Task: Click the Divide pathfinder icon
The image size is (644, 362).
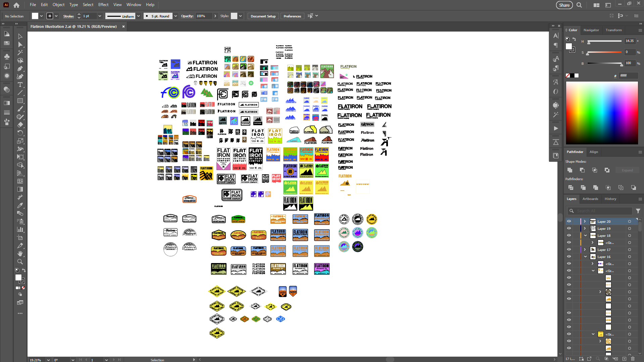Action: coord(571,188)
